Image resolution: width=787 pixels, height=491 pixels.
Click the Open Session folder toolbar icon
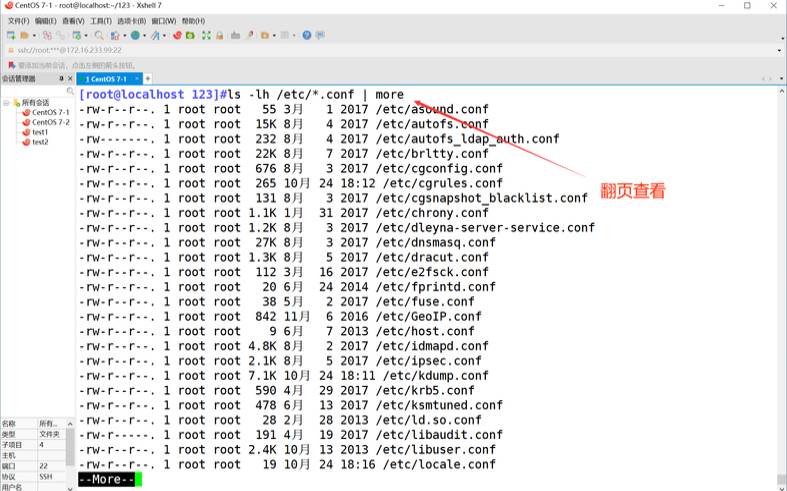coord(24,35)
